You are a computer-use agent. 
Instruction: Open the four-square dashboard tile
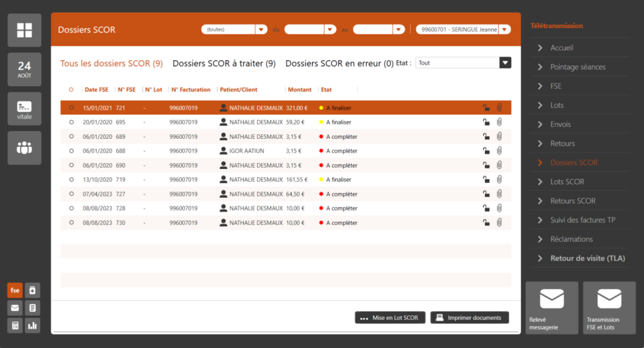pyautogui.click(x=25, y=30)
